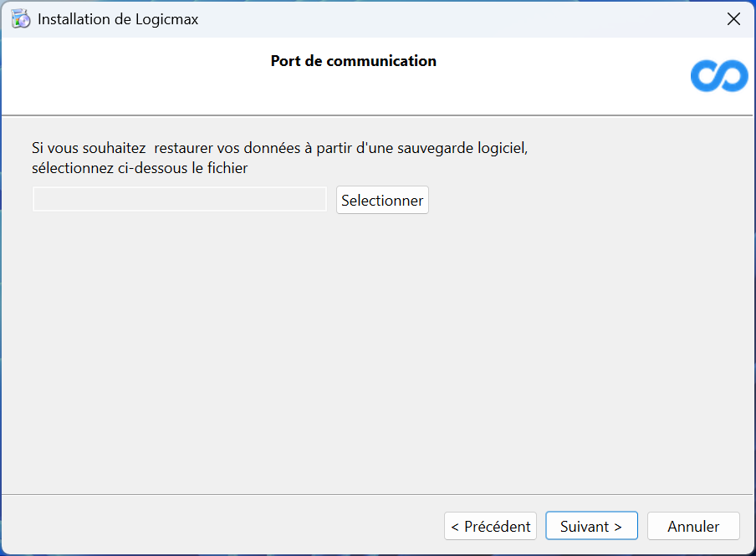The width and height of the screenshot is (756, 556).
Task: Click the X icon at window corner
Action: point(733,18)
